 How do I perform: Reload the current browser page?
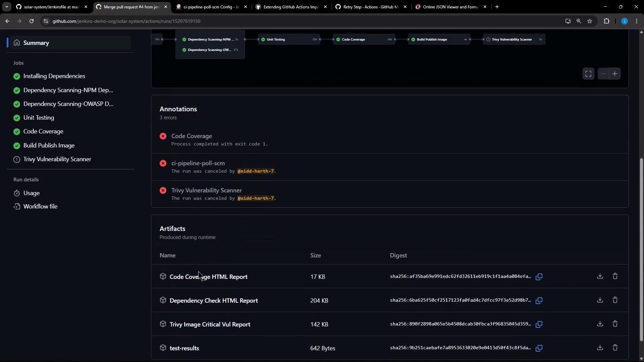[x=32, y=21]
